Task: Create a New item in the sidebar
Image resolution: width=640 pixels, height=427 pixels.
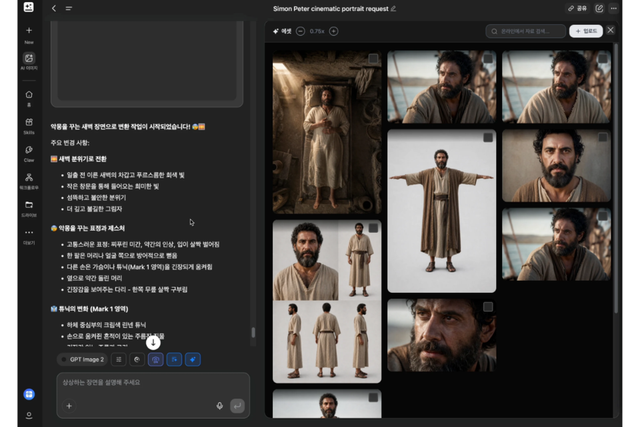Action: click(29, 35)
